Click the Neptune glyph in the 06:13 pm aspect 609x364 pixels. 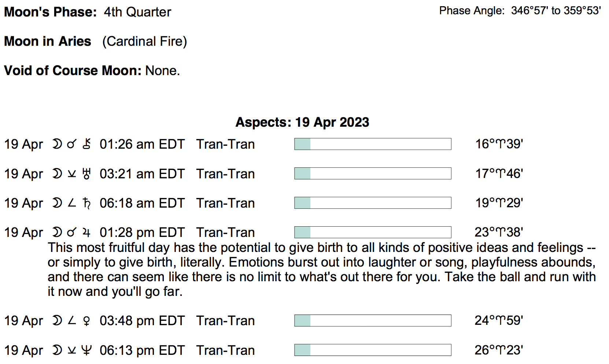(86, 350)
